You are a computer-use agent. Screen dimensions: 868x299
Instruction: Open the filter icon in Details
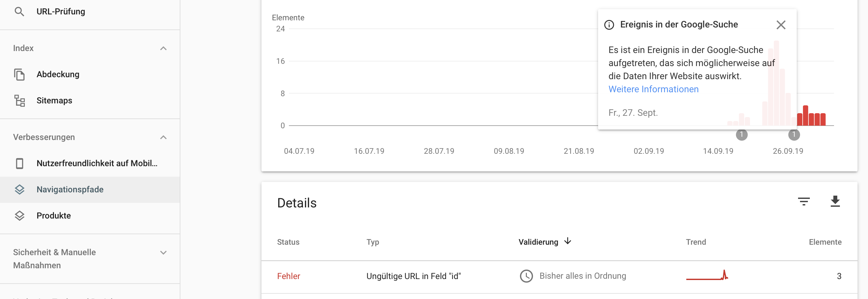click(x=804, y=202)
